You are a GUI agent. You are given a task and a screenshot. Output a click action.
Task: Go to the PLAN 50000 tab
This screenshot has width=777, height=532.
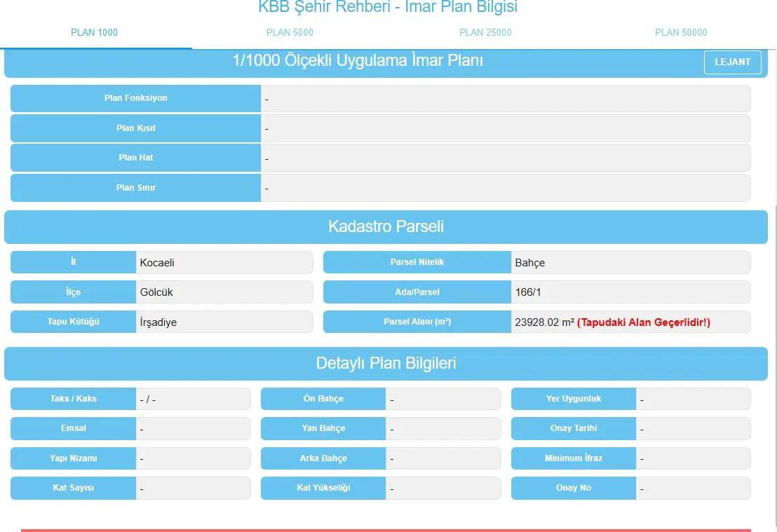pyautogui.click(x=681, y=33)
